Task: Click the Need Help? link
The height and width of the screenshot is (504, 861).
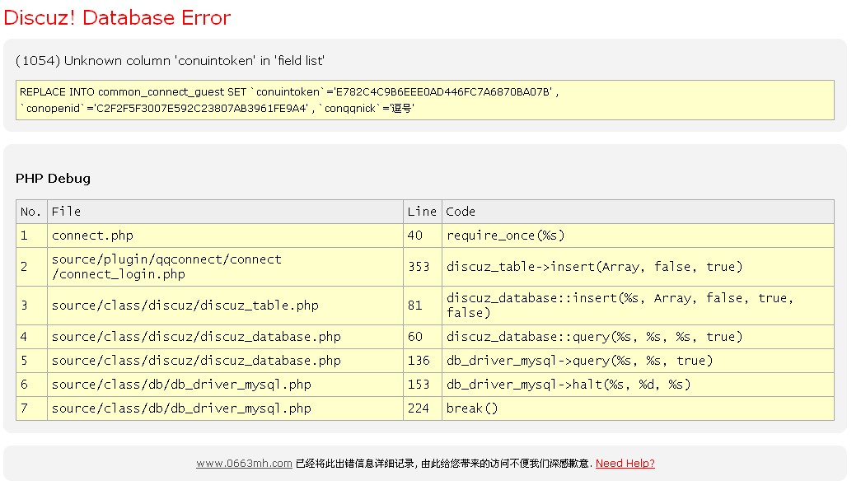Action: tap(625, 464)
